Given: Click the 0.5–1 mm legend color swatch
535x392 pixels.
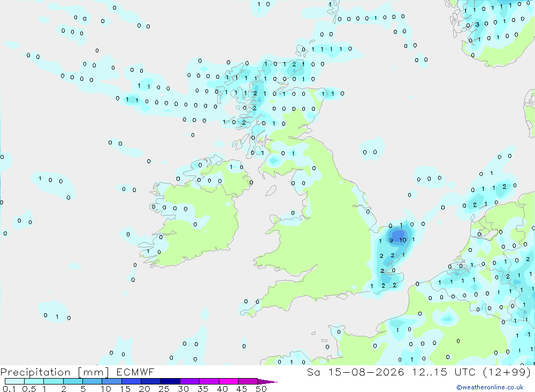Looking at the screenshot, I should [34, 381].
